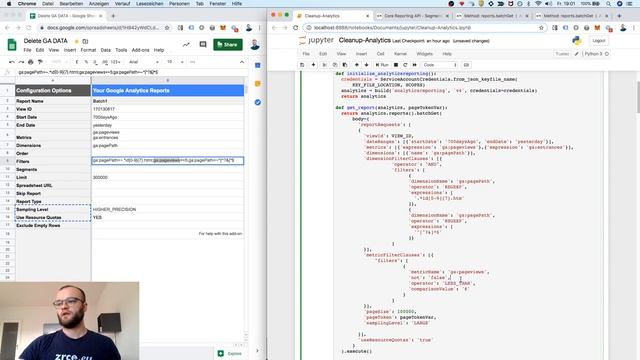Click the Google Sheets home icon
640x360 pixels.
tap(12, 44)
